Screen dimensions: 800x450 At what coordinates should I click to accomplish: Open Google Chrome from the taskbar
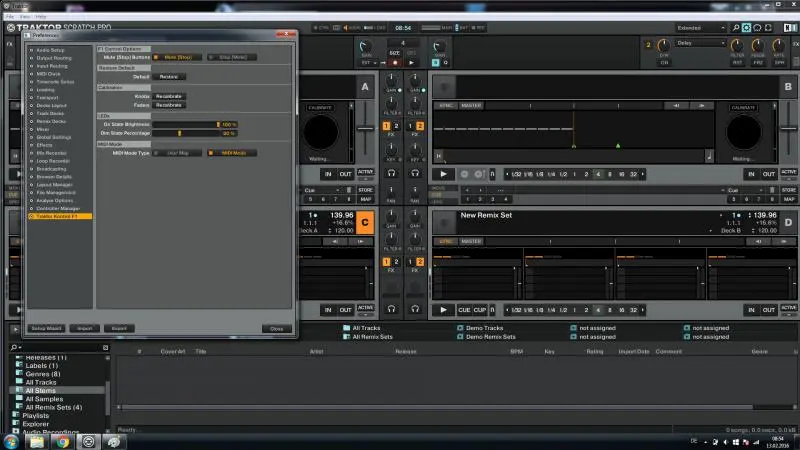tap(62, 440)
